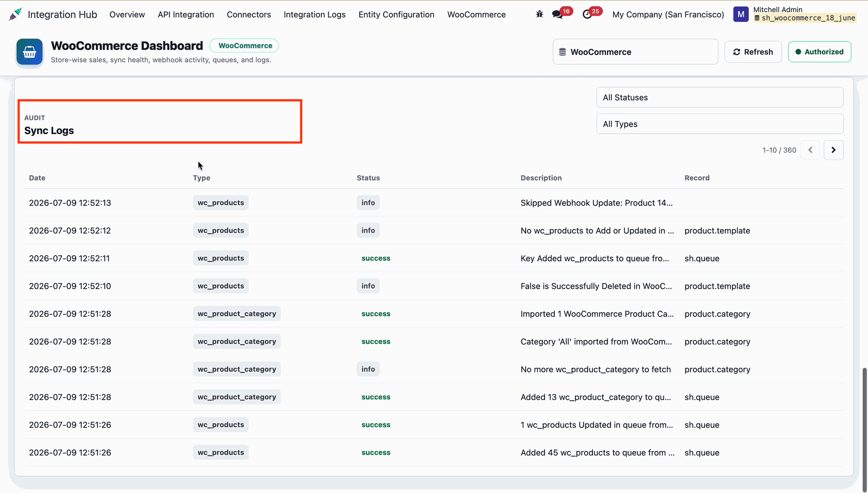Open the debug bug icon
868x493 pixels.
(539, 14)
